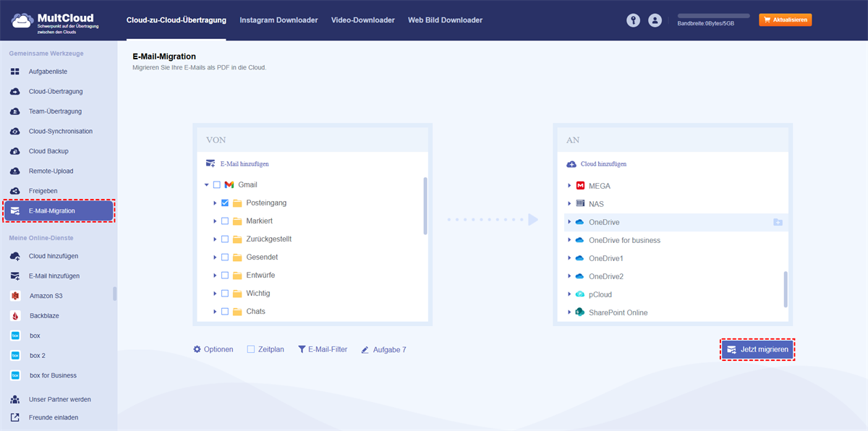Click Cloud hinzufügen in AN panel
The image size is (868, 431).
597,164
